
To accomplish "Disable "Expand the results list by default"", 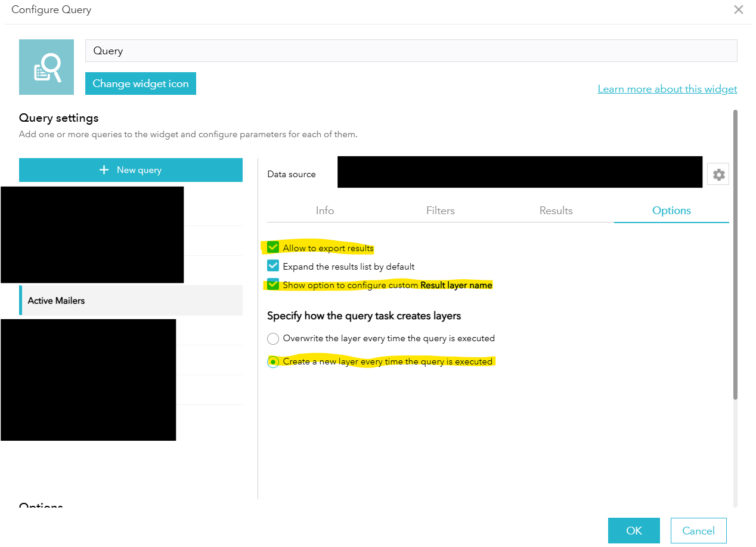I will coord(273,265).
